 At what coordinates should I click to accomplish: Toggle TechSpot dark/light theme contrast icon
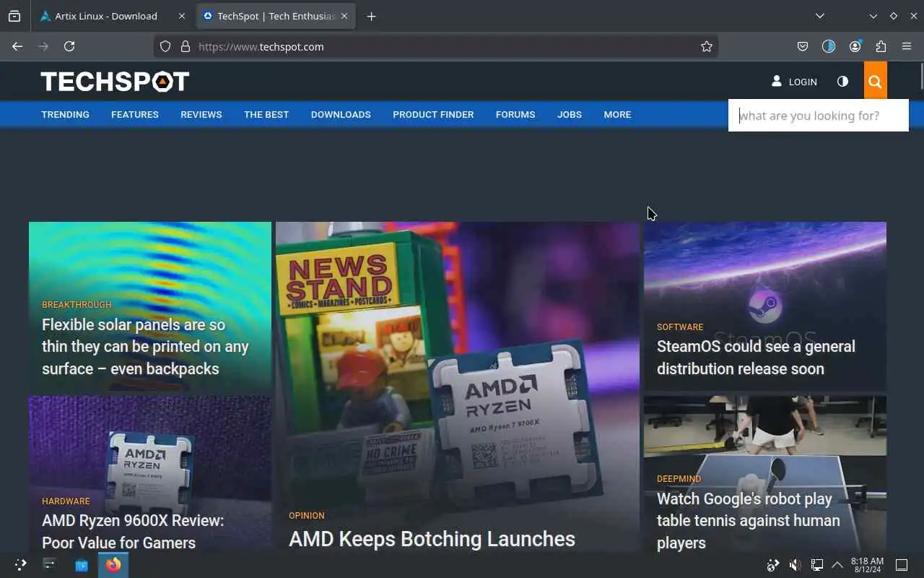(x=842, y=82)
